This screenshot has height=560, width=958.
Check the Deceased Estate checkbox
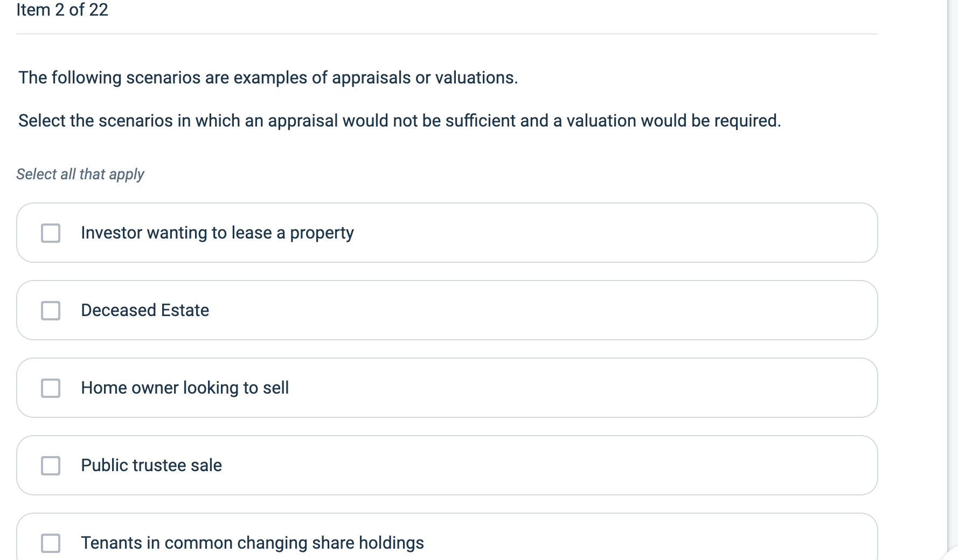coord(50,310)
